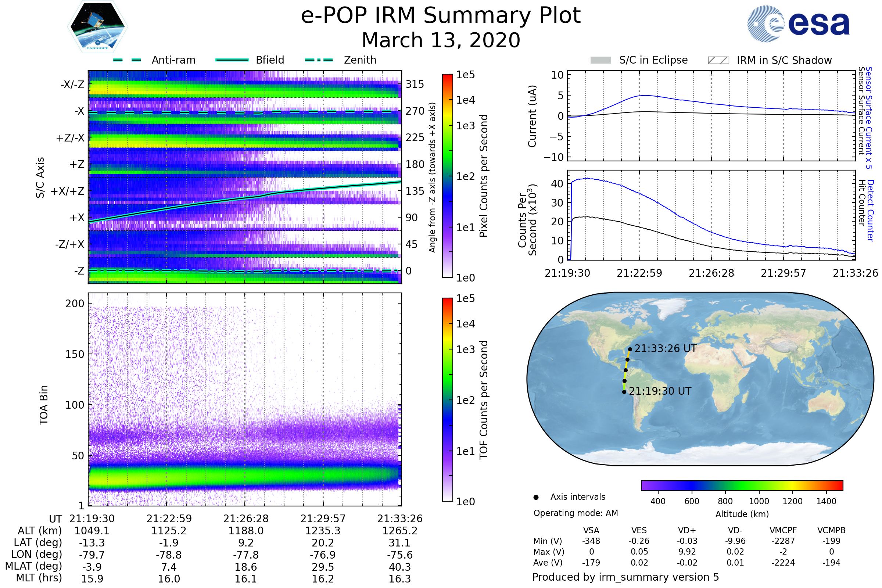The height and width of the screenshot is (588, 882).
Task: Click the +X/+Z axis label on S/C Axis plot
Action: [68, 191]
